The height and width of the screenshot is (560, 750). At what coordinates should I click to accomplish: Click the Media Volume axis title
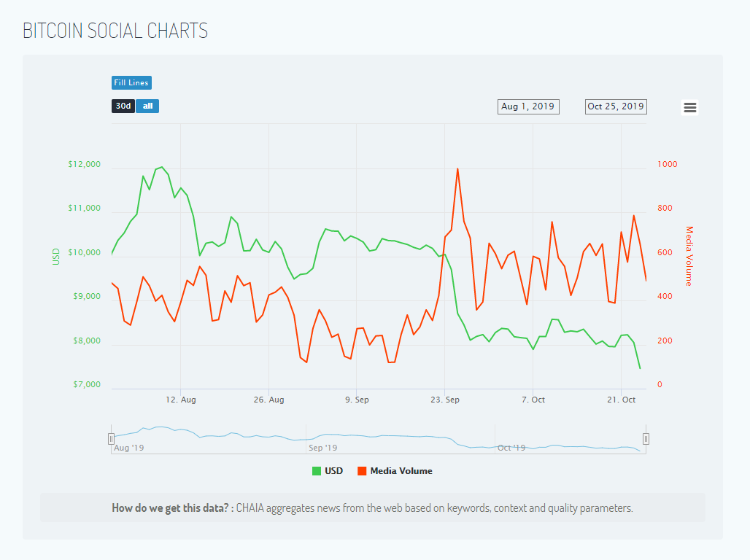(x=689, y=256)
